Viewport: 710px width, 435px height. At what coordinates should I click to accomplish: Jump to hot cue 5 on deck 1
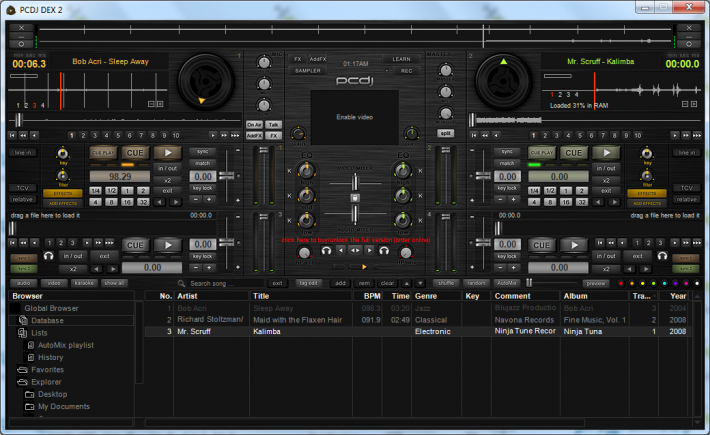click(118, 135)
